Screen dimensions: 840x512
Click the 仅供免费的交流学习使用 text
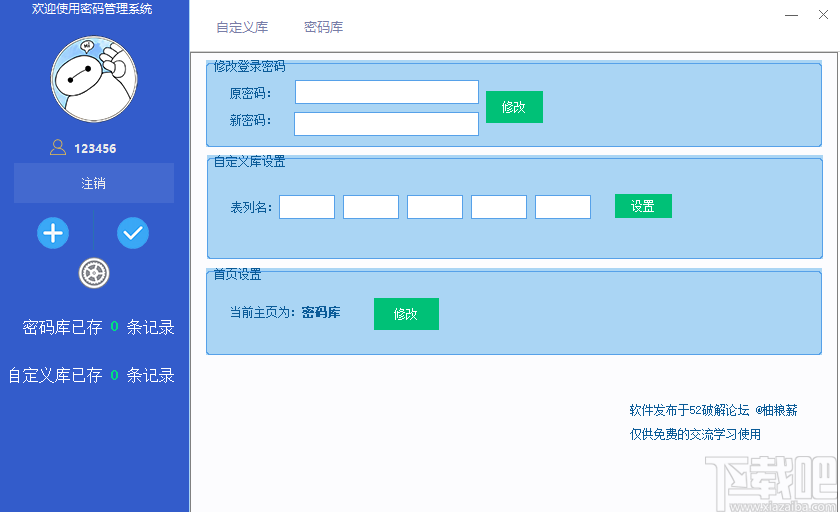[x=695, y=434]
